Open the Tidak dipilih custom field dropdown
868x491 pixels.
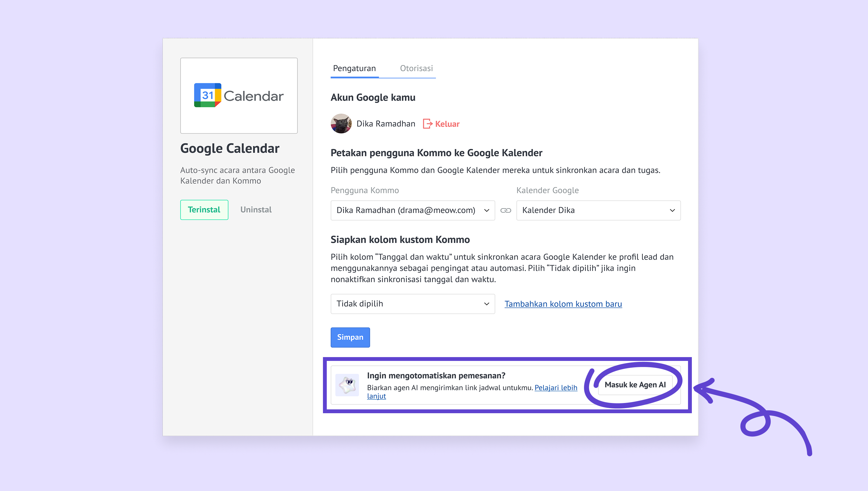[412, 304]
